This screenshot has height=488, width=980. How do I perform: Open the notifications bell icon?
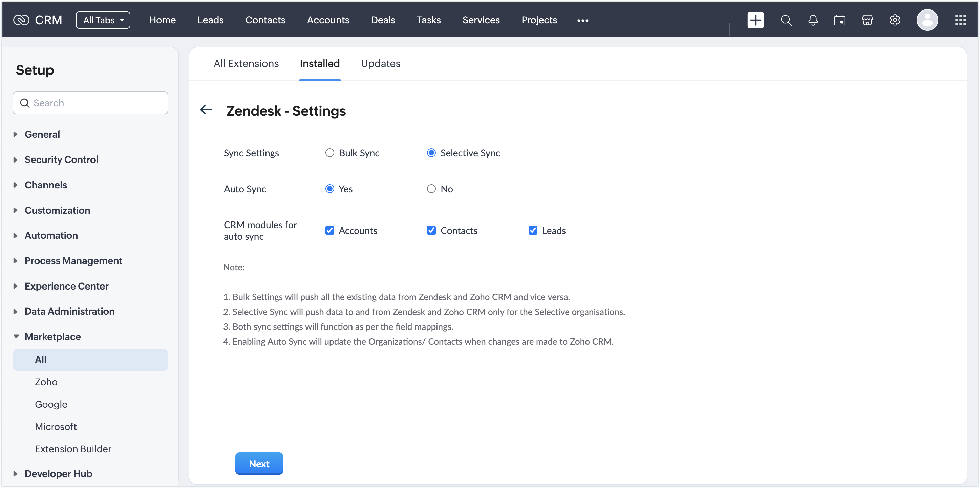click(813, 20)
